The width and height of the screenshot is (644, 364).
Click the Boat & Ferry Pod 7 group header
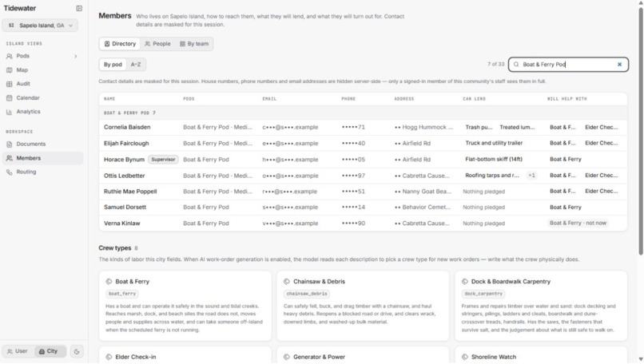(363, 113)
